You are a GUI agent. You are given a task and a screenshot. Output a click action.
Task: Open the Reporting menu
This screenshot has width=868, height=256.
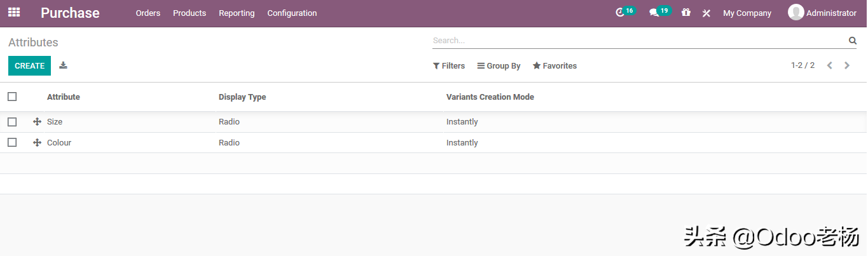[x=237, y=13]
